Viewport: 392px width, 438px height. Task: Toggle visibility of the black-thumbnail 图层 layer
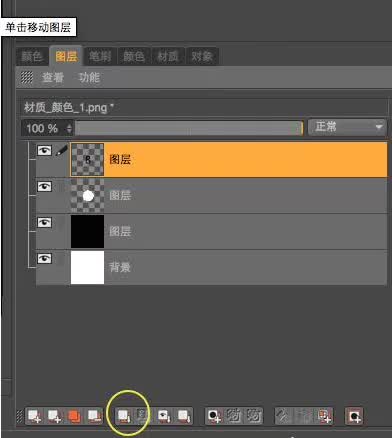(44, 222)
